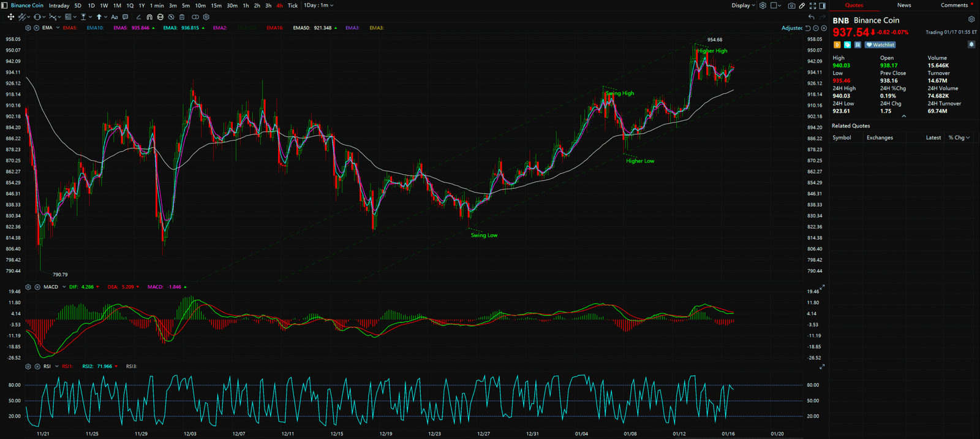The image size is (980, 439).
Task: Select the text annotation tool
Action: coord(115,17)
